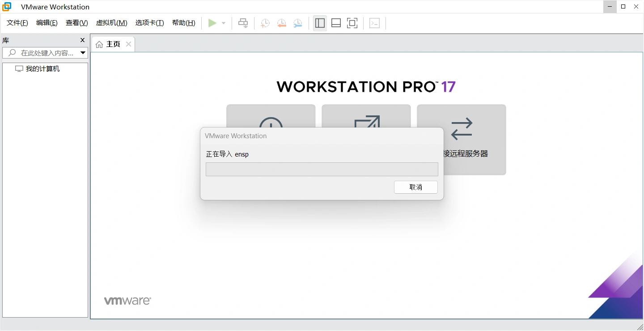Screen dimensions: 644x331
Task: Click the VMware Workstation application logo icon
Action: point(6,6)
